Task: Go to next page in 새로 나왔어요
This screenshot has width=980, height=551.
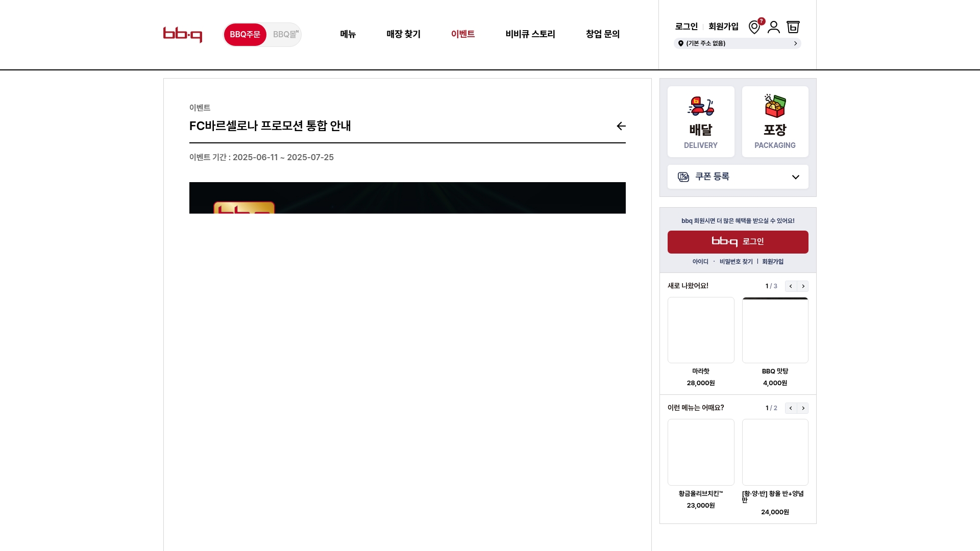Action: point(803,286)
